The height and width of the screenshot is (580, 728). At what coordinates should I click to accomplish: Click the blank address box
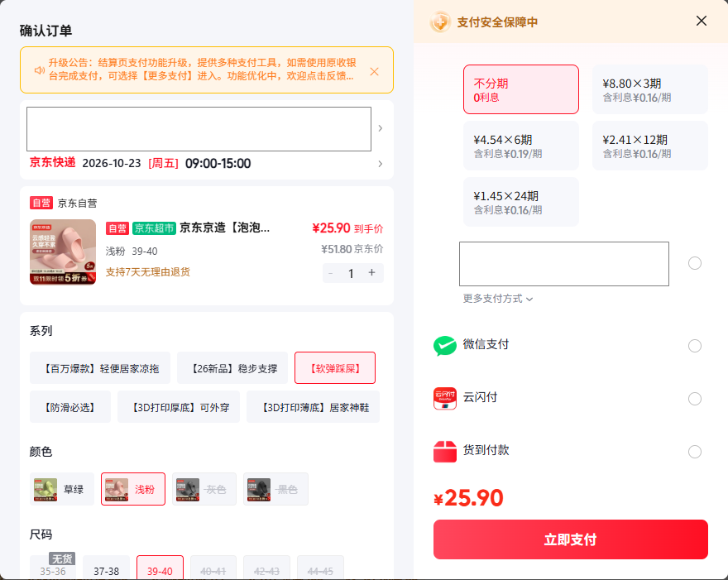coord(199,129)
